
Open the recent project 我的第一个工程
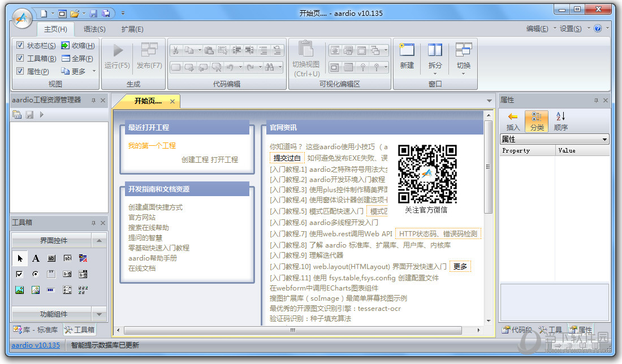pyautogui.click(x=152, y=145)
